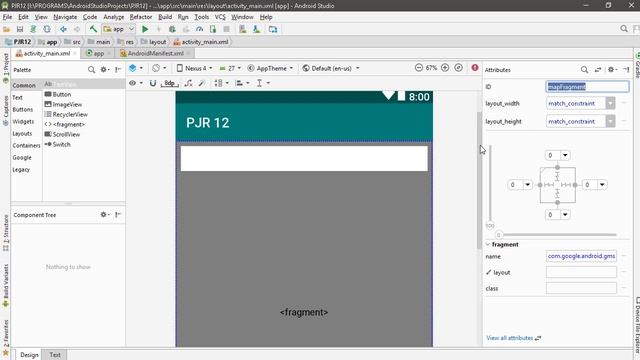Zoom in the design surface
The height and width of the screenshot is (360, 640).
coord(445,68)
